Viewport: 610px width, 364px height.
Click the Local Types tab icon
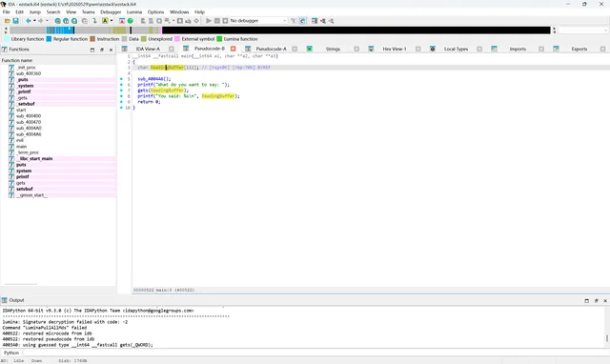[432, 49]
